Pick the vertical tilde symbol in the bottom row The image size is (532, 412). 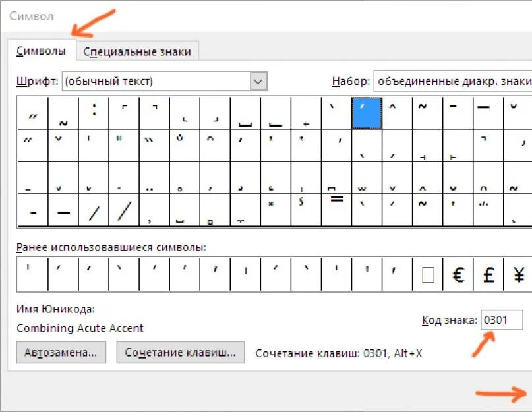(306, 210)
